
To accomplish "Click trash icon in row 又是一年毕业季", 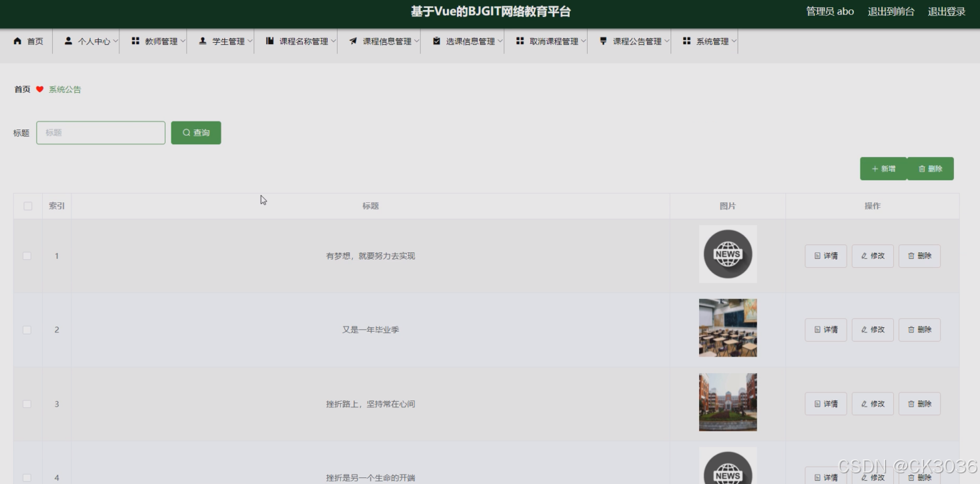I will pos(911,330).
